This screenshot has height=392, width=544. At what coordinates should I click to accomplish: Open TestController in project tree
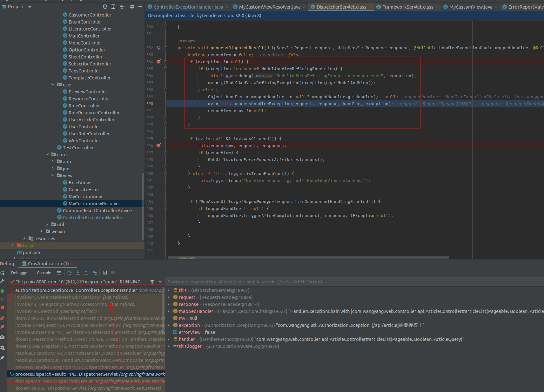pos(78,147)
